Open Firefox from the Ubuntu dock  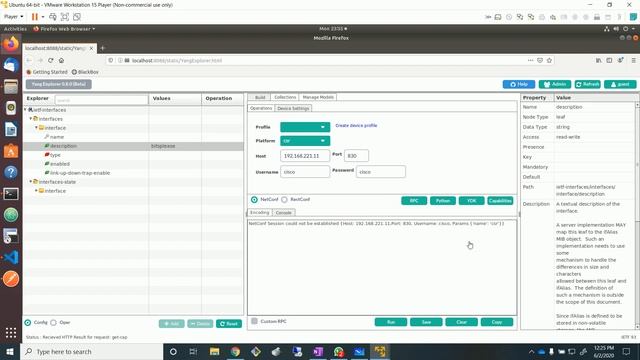tap(11, 44)
